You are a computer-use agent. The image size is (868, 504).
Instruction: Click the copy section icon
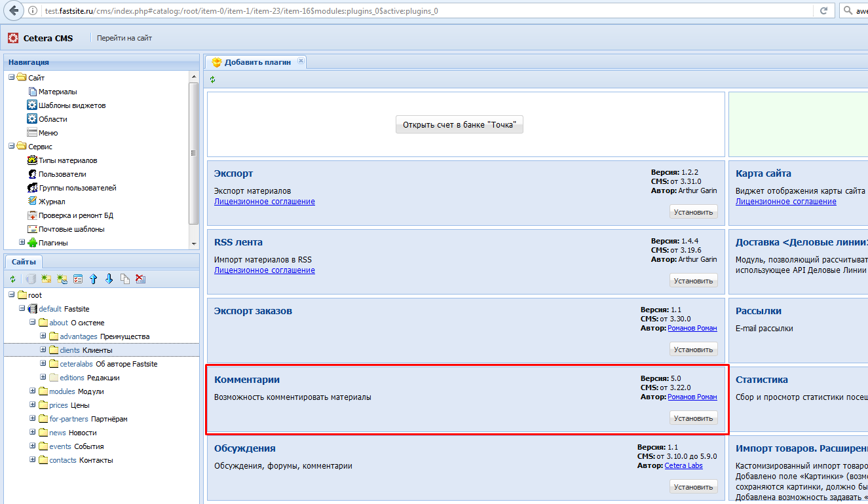click(x=125, y=279)
